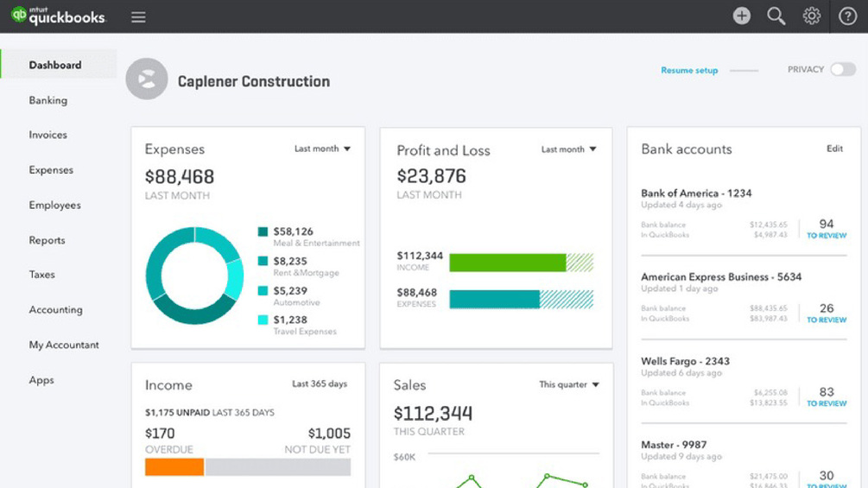Click the QuickBooks logo
The image size is (868, 488).
tap(58, 16)
